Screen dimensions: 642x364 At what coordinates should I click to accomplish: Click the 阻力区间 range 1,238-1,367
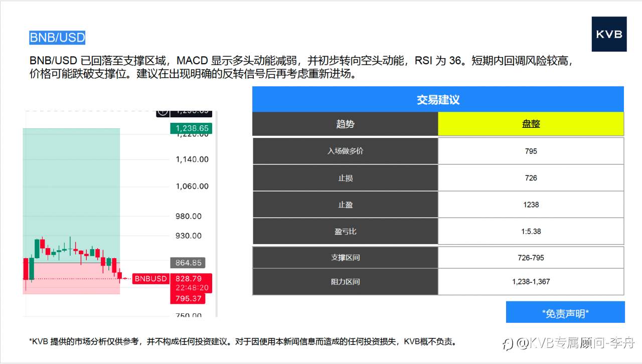coord(531,281)
